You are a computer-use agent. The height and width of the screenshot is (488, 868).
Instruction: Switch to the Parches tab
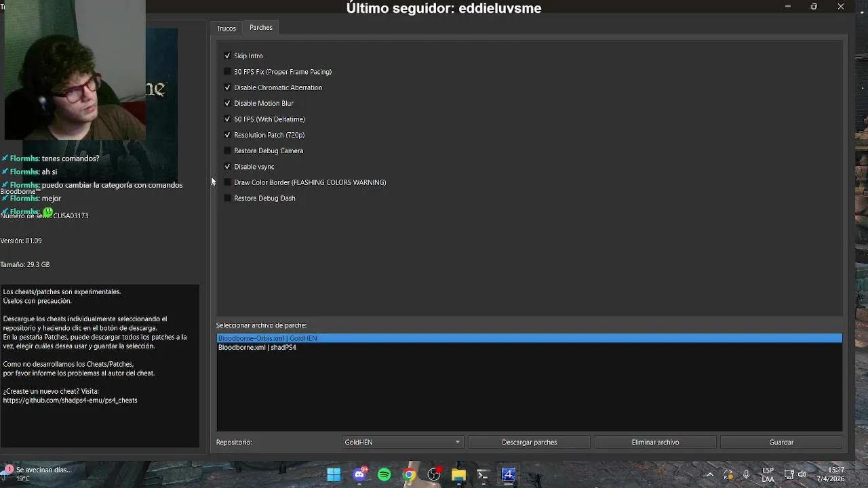click(x=261, y=27)
